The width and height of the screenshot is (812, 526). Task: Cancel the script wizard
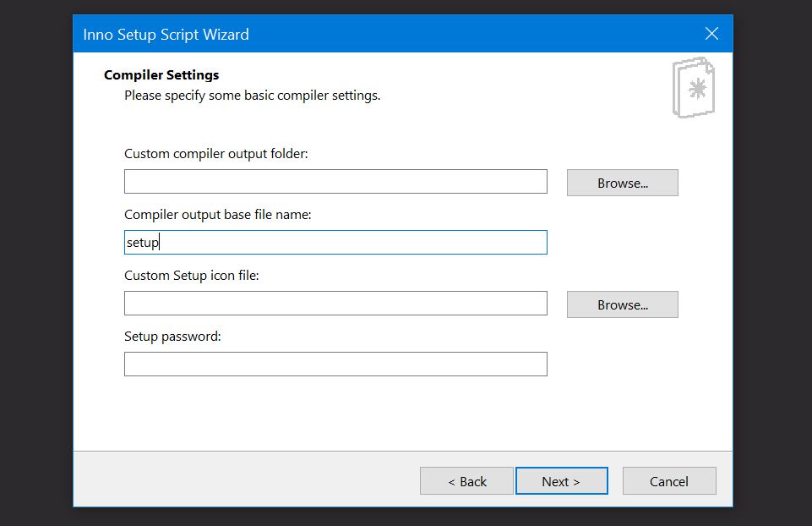[668, 481]
